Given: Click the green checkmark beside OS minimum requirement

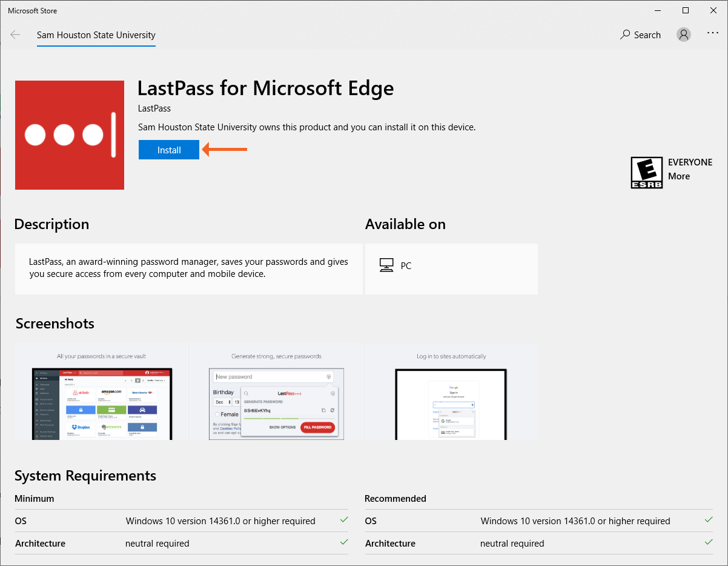Looking at the screenshot, I should pyautogui.click(x=344, y=519).
